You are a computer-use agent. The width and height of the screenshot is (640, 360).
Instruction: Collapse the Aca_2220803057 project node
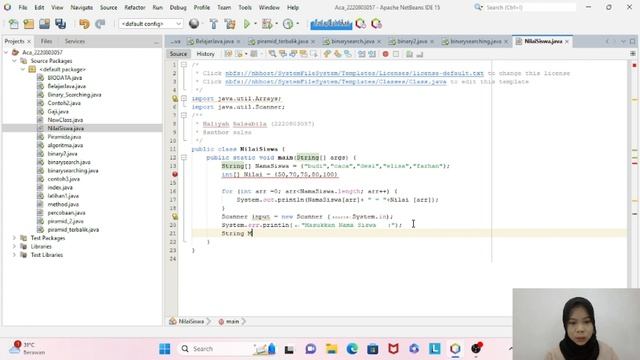click(6, 52)
